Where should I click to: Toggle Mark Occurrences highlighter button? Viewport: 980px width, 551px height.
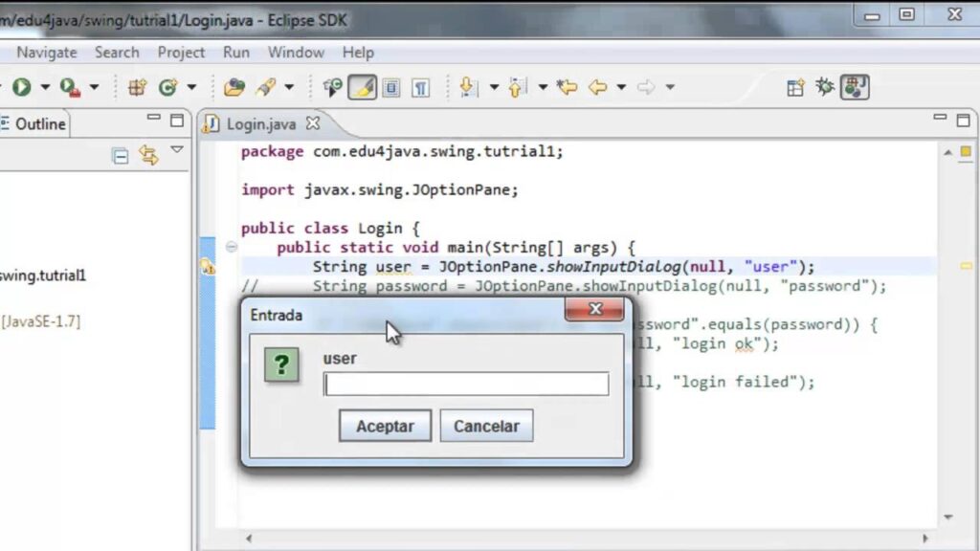tap(362, 87)
